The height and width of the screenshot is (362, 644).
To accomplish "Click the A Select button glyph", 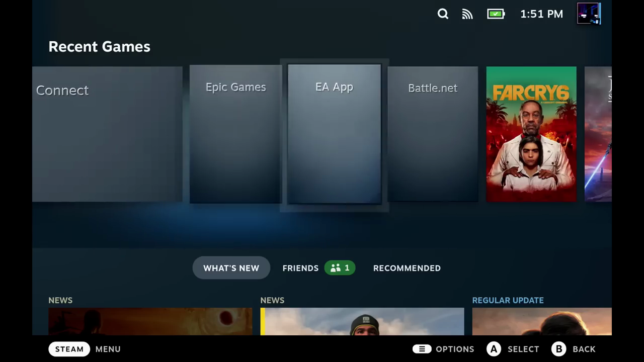I will [x=494, y=349].
